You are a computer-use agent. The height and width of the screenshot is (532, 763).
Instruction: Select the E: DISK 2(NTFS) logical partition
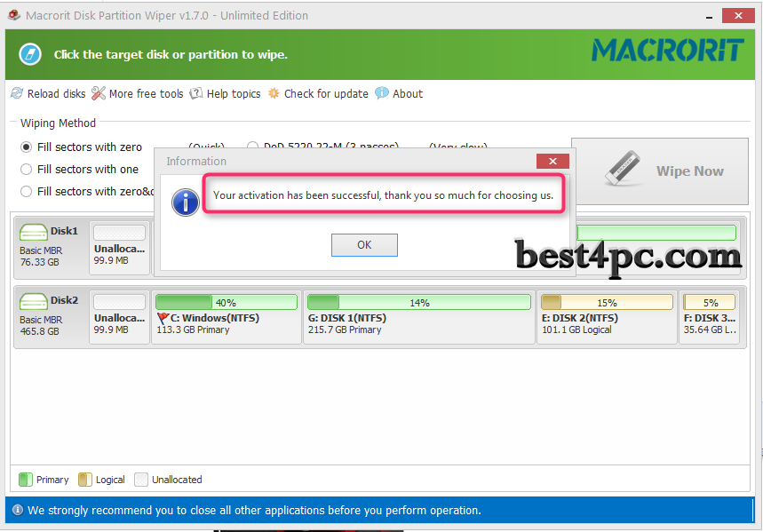(607, 316)
